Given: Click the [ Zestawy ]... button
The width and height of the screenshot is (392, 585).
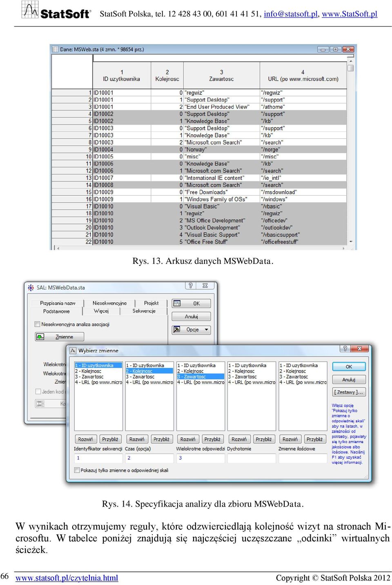Looking at the screenshot, I should tap(349, 392).
